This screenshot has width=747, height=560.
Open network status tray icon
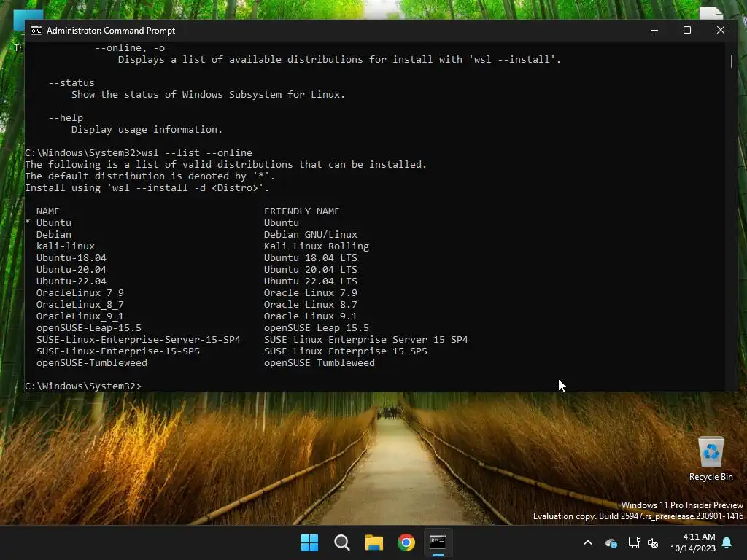pos(634,542)
